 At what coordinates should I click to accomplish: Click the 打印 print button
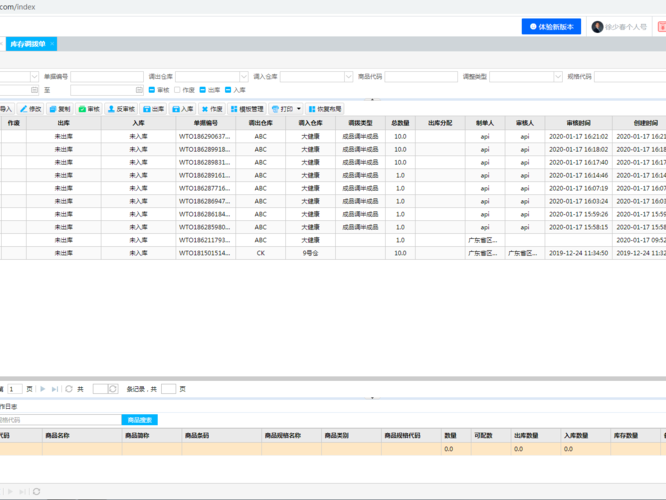282,109
